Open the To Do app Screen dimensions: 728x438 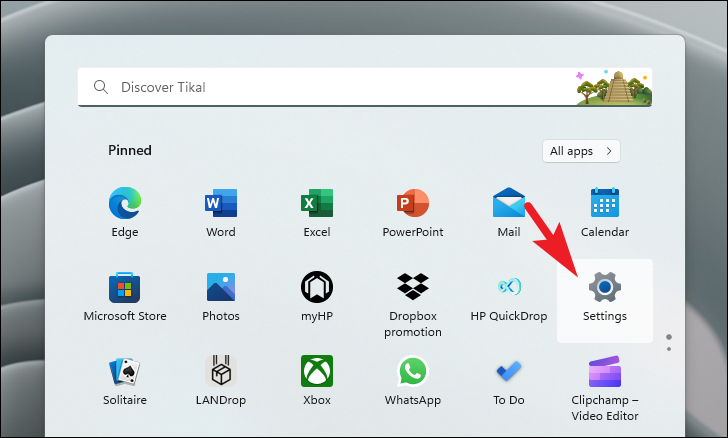click(x=509, y=371)
